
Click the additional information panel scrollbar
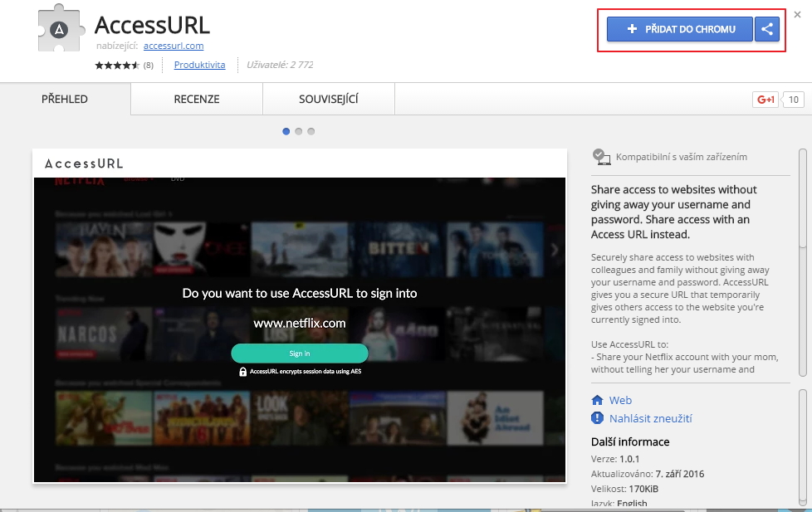coord(802,447)
